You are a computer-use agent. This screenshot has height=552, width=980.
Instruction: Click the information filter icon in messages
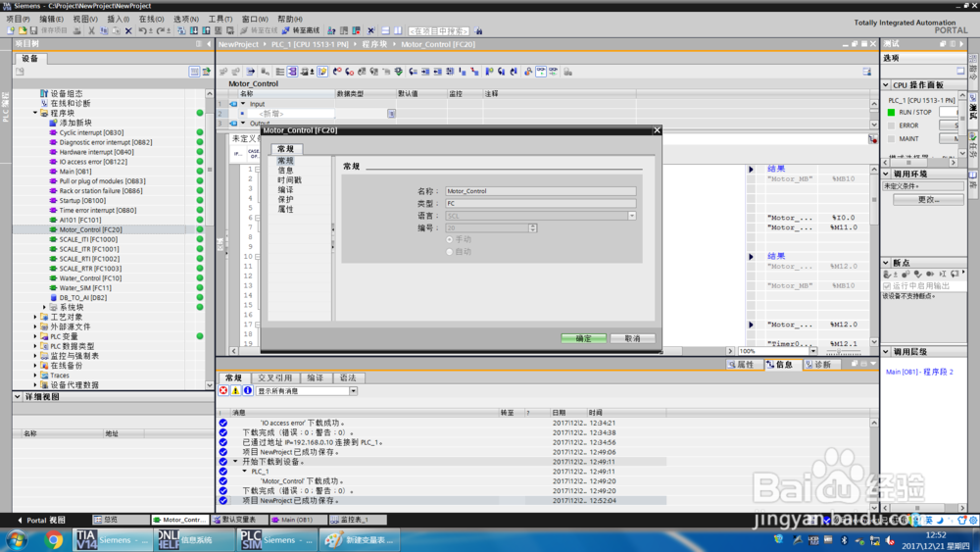[x=248, y=390]
